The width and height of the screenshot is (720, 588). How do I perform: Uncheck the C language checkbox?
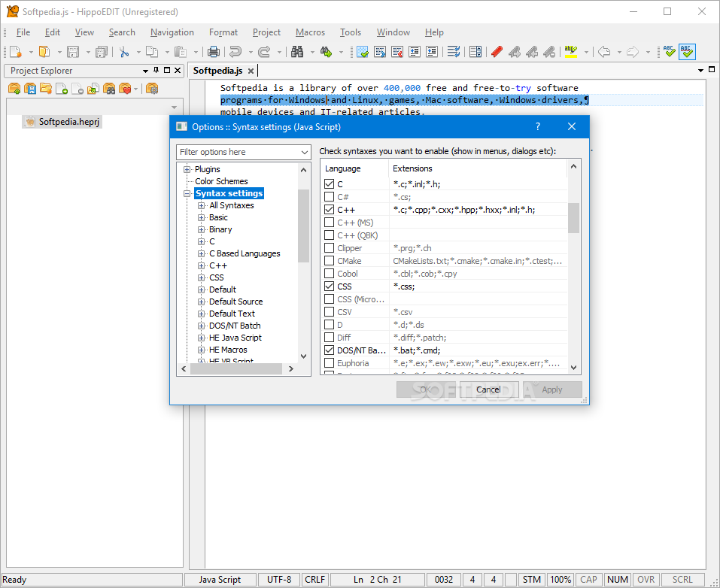(329, 184)
